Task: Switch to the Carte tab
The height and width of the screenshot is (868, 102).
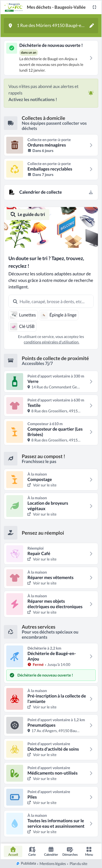Action: tap(32, 851)
